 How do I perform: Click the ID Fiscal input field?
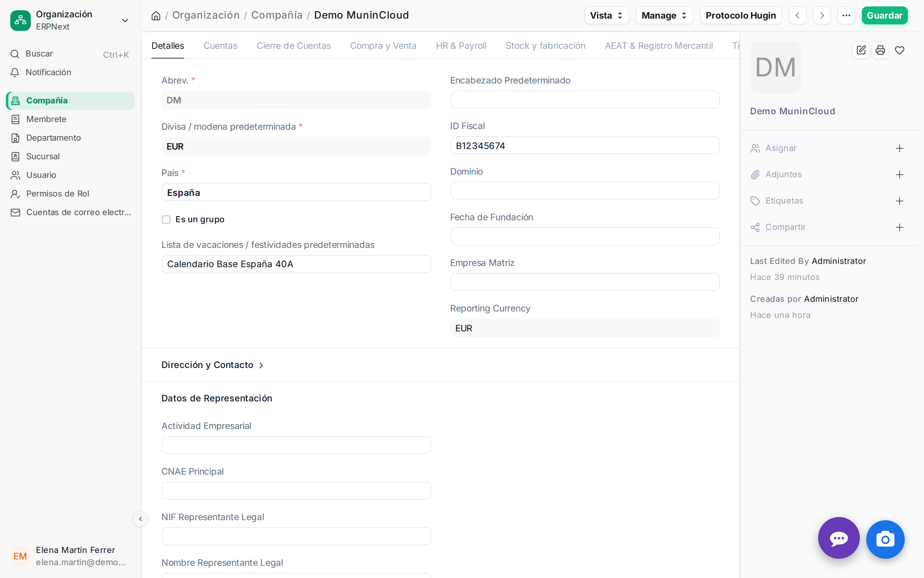point(585,146)
